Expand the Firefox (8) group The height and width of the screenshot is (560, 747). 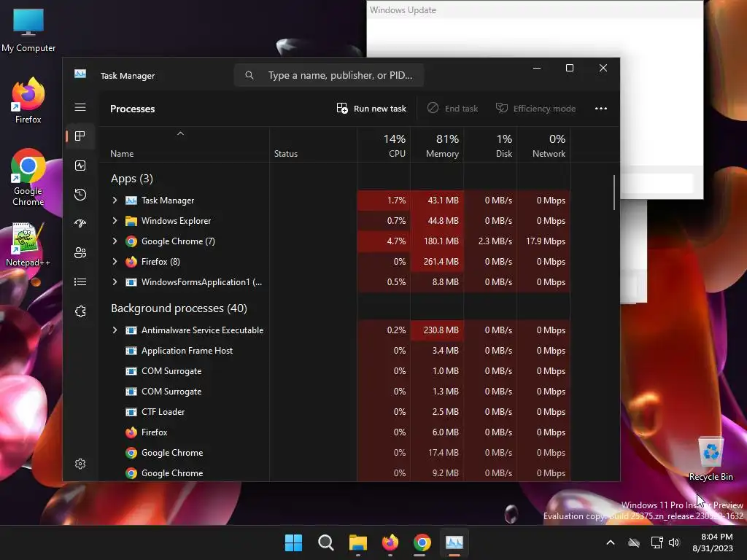115,262
